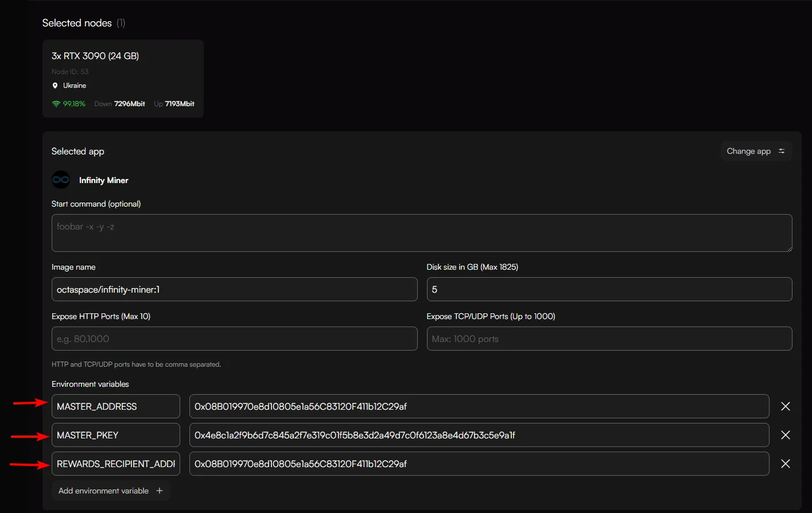The width and height of the screenshot is (812, 513).
Task: Click the Down 7296Mbit speed text
Action: pos(120,104)
